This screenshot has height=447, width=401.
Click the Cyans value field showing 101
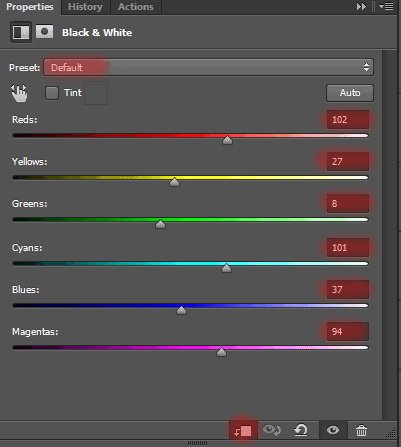[x=348, y=248]
